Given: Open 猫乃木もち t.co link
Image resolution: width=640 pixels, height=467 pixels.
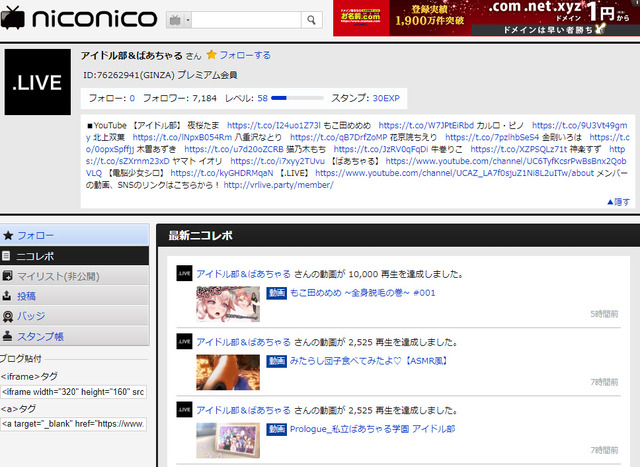Looking at the screenshot, I should 381,149.
